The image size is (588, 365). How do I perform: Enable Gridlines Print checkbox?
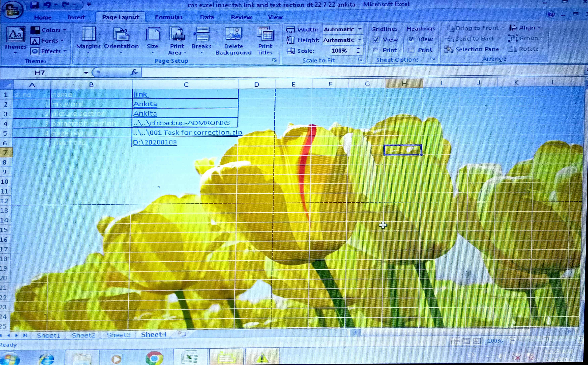[x=375, y=50]
